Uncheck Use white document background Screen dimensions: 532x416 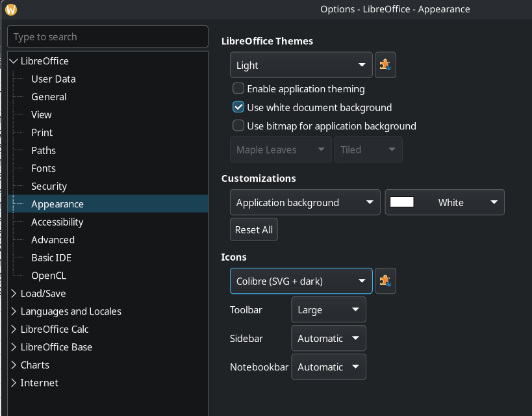click(239, 107)
